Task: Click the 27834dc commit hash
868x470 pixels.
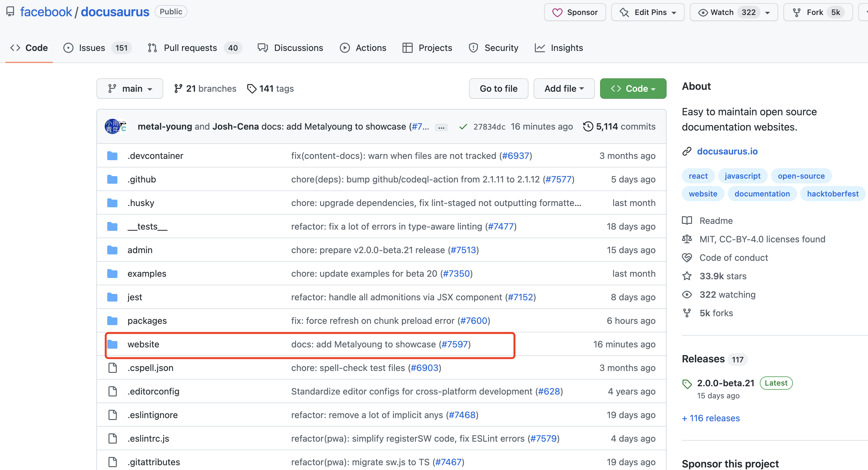Action: (489, 127)
